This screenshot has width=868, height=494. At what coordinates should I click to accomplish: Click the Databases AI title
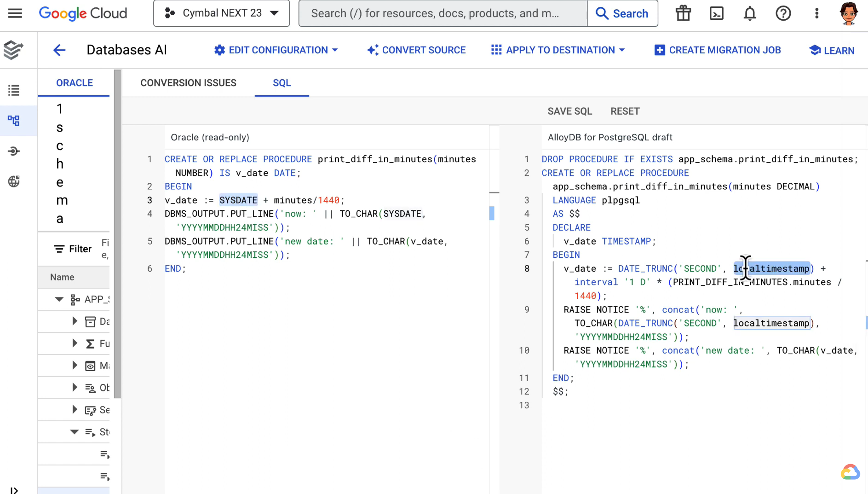click(127, 50)
